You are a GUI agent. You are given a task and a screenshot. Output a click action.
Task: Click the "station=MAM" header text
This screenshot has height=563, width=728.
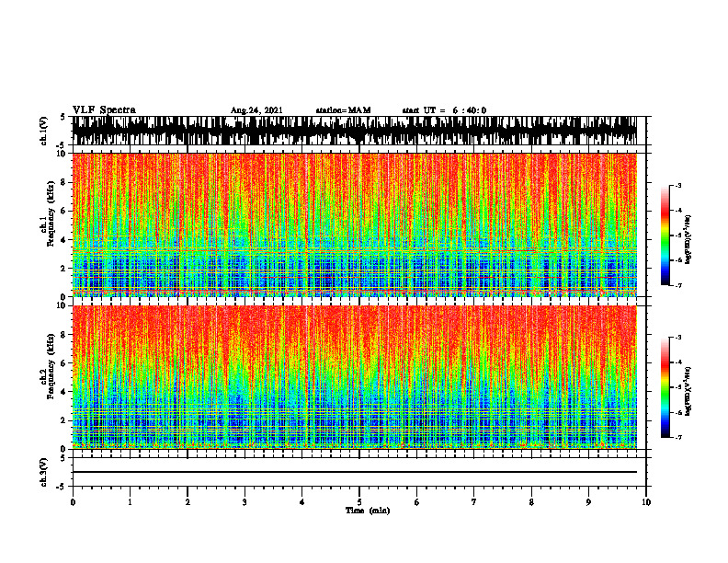pyautogui.click(x=343, y=110)
